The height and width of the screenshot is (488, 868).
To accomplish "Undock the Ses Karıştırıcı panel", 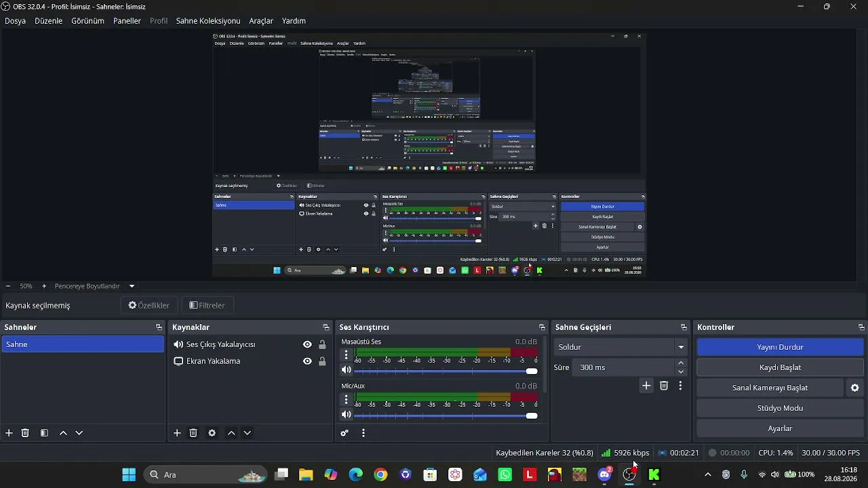I will pyautogui.click(x=542, y=327).
